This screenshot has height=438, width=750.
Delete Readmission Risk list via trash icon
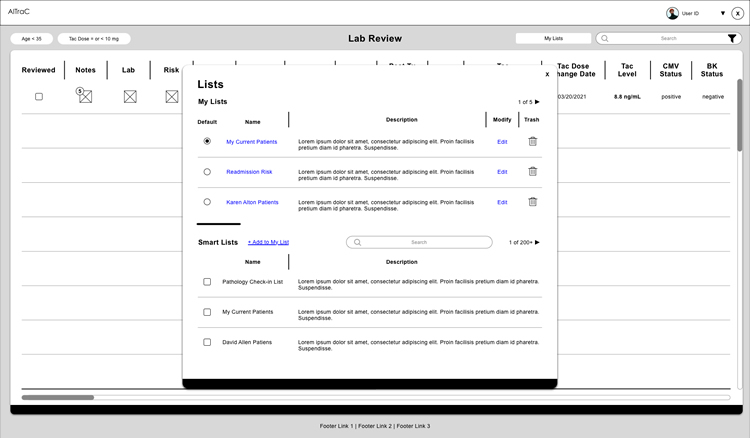coord(532,171)
